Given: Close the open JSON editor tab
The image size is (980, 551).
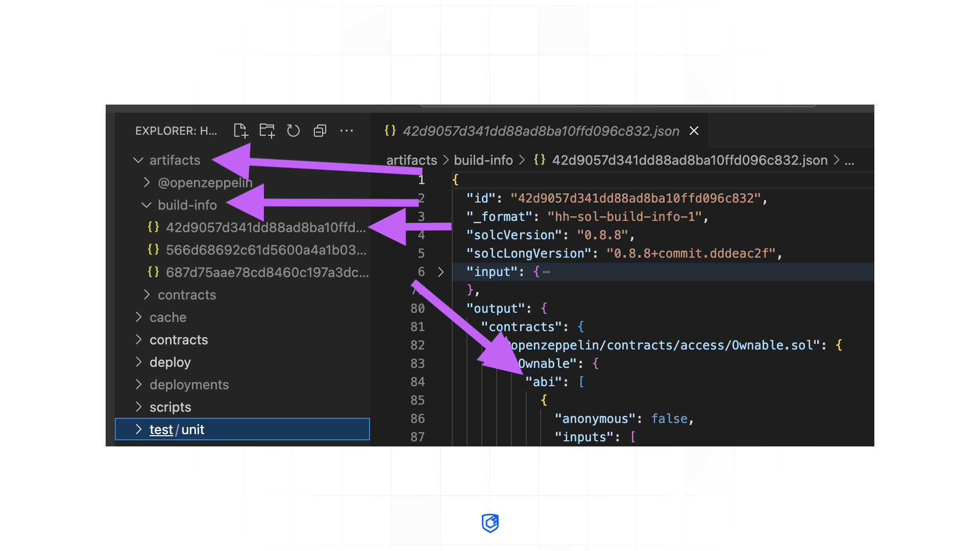Looking at the screenshot, I should [694, 131].
